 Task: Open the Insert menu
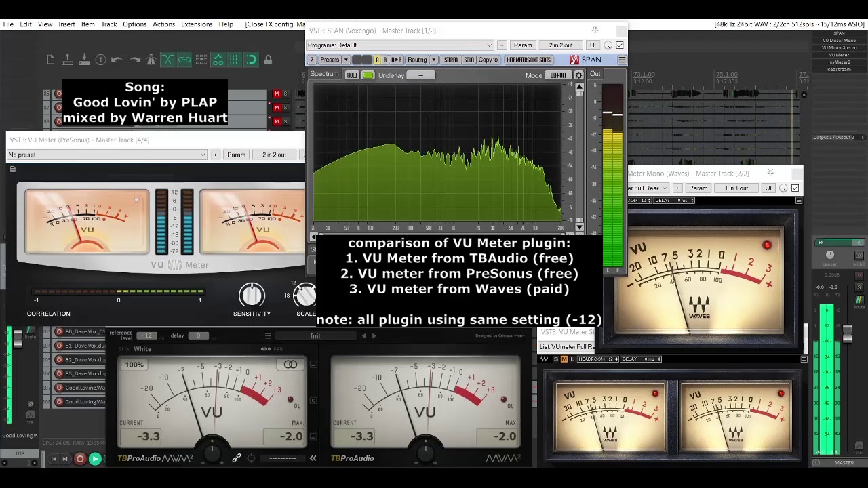(66, 24)
